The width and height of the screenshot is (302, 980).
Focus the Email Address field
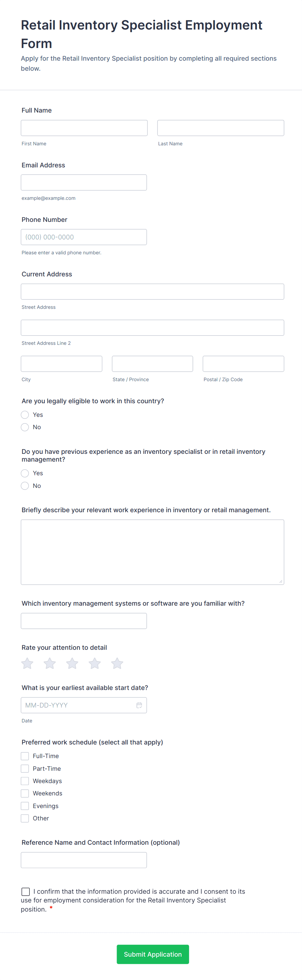click(x=84, y=182)
